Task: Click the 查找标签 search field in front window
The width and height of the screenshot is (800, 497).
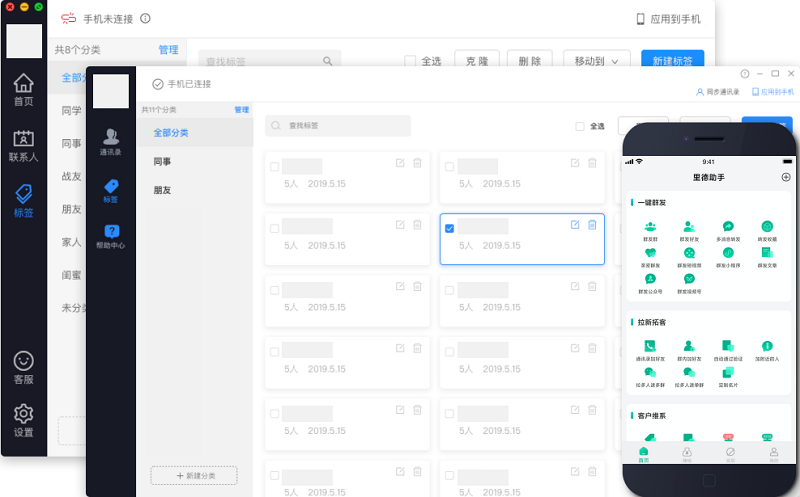Action: pos(338,126)
